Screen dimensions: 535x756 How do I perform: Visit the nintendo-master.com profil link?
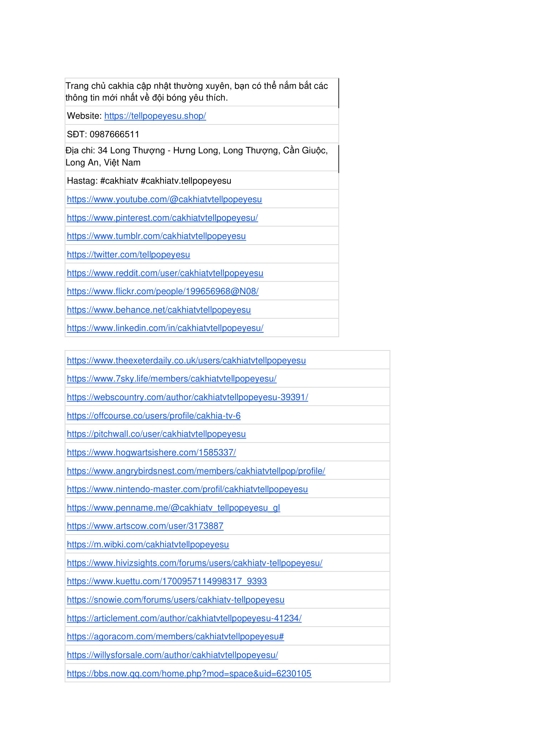(187, 489)
